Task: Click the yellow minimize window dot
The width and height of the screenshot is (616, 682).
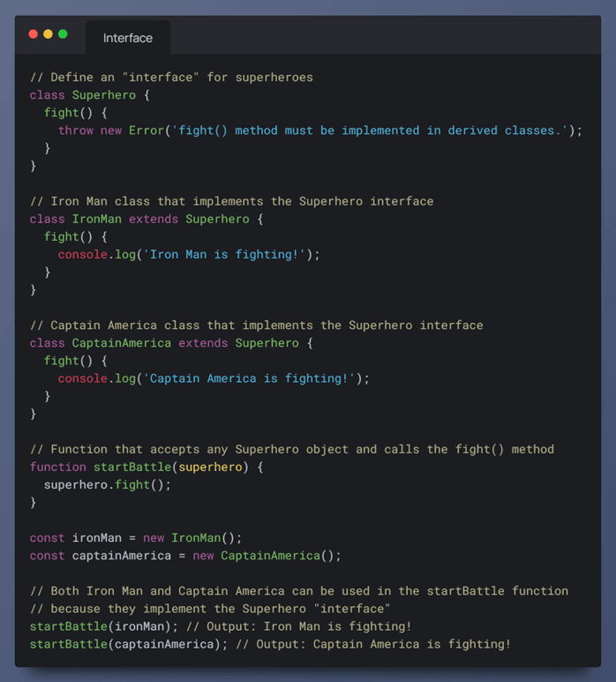Action: 48,34
